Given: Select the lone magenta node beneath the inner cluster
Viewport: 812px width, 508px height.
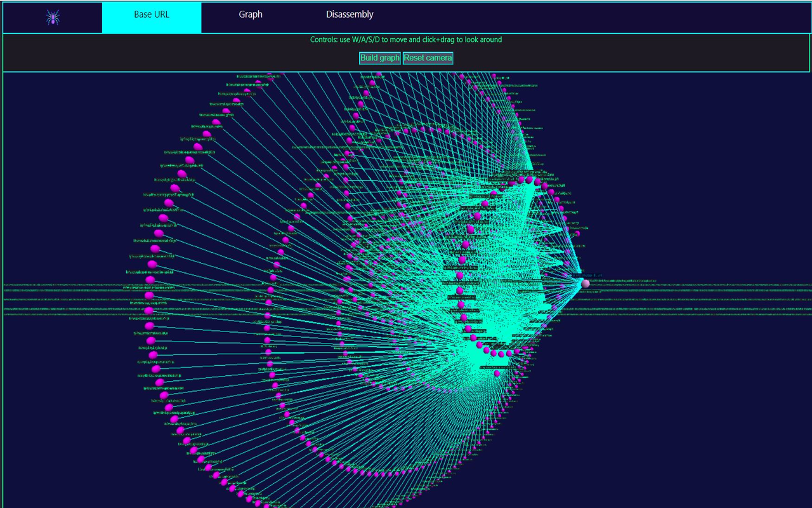Looking at the screenshot, I should pyautogui.click(x=497, y=373).
